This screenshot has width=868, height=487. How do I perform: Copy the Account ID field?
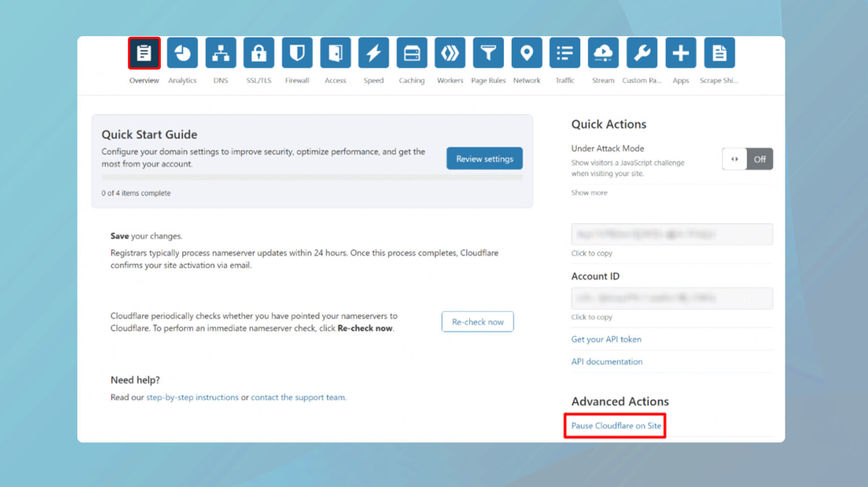coord(671,298)
